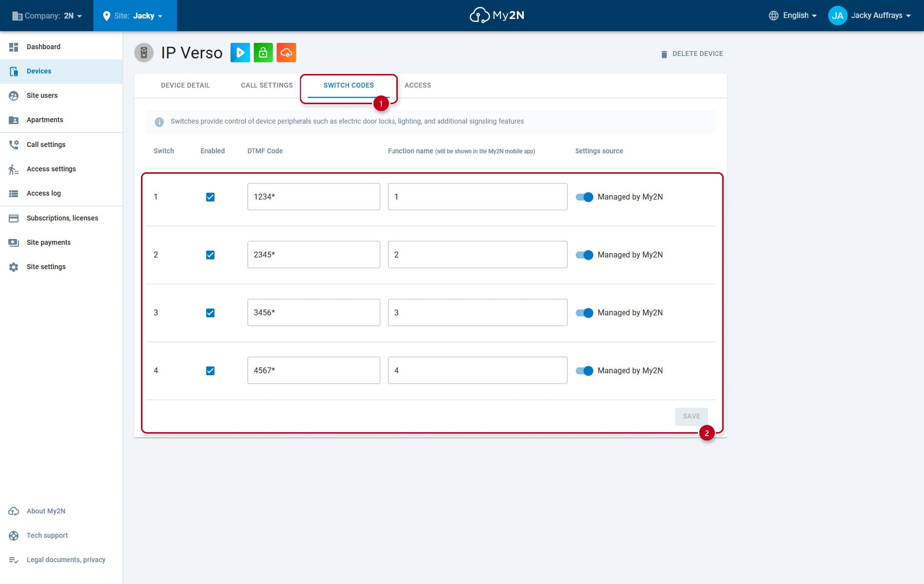Click the IP Verso device avatar icon
The image size is (924, 584).
coord(144,53)
